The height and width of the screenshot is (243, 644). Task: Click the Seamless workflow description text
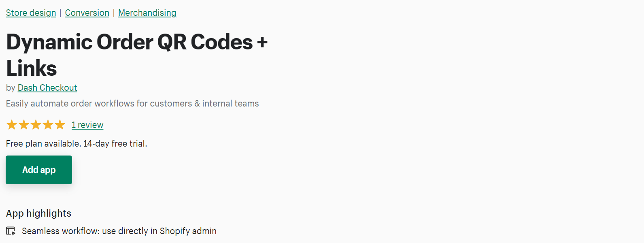pyautogui.click(x=119, y=231)
